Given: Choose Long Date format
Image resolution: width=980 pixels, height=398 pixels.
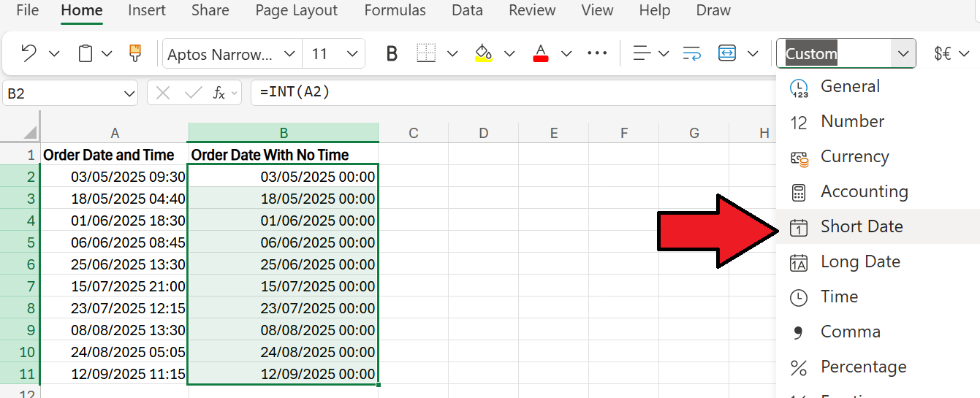Looking at the screenshot, I should pos(878,261).
